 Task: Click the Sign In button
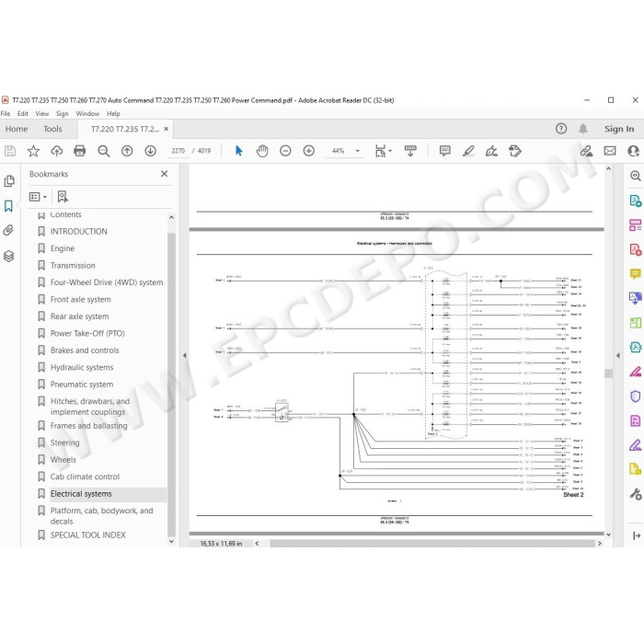point(619,129)
